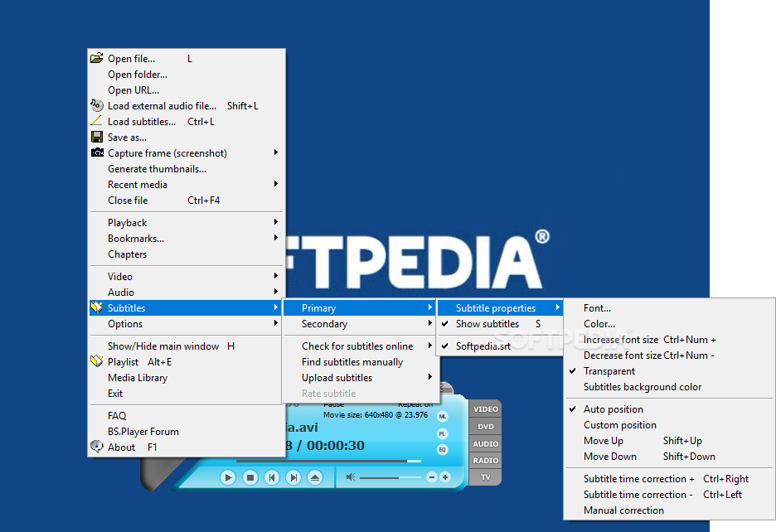Screen dimensions: 776x532
Task: Click the playback seek bar
Action: pos(328,461)
